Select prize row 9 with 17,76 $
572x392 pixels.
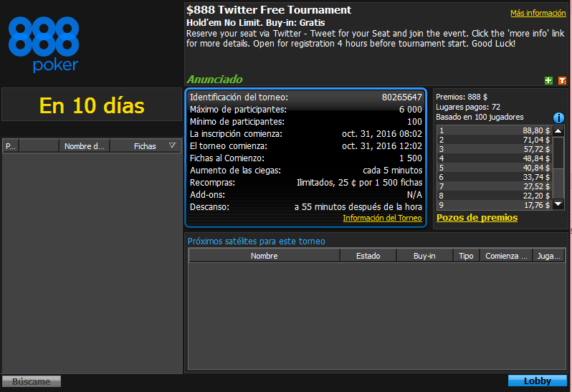click(x=495, y=205)
